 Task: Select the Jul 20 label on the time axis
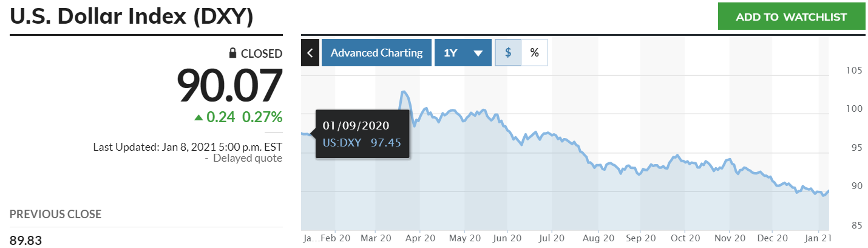(x=552, y=238)
